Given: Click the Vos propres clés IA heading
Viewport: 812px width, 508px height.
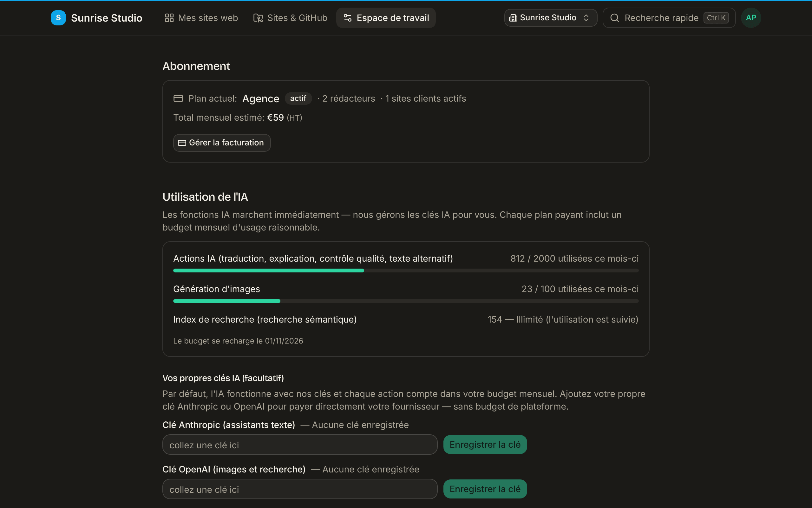Looking at the screenshot, I should pos(223,378).
